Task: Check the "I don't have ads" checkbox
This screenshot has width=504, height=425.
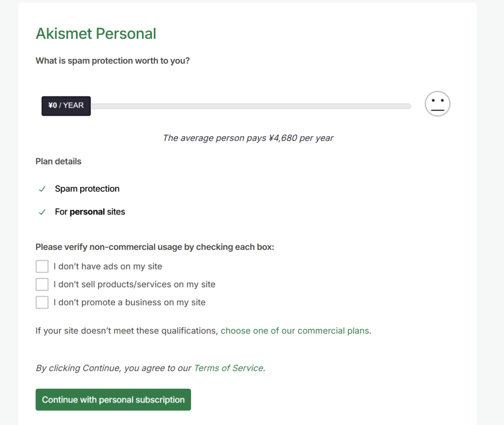Action: [42, 267]
